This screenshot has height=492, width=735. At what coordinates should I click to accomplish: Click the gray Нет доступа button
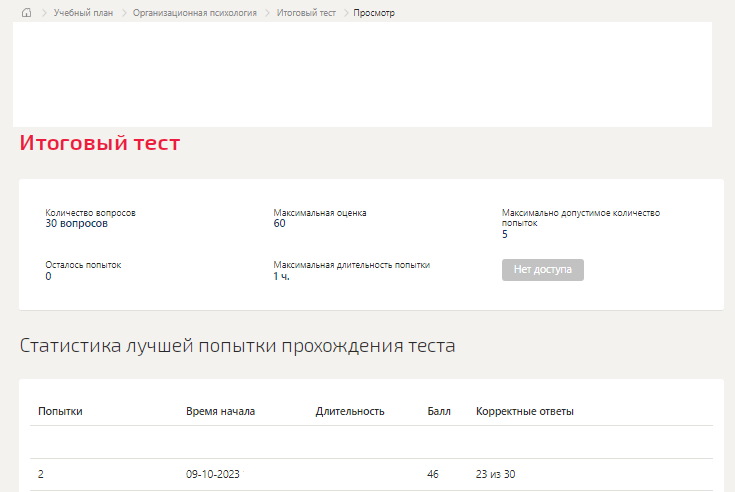coord(543,270)
